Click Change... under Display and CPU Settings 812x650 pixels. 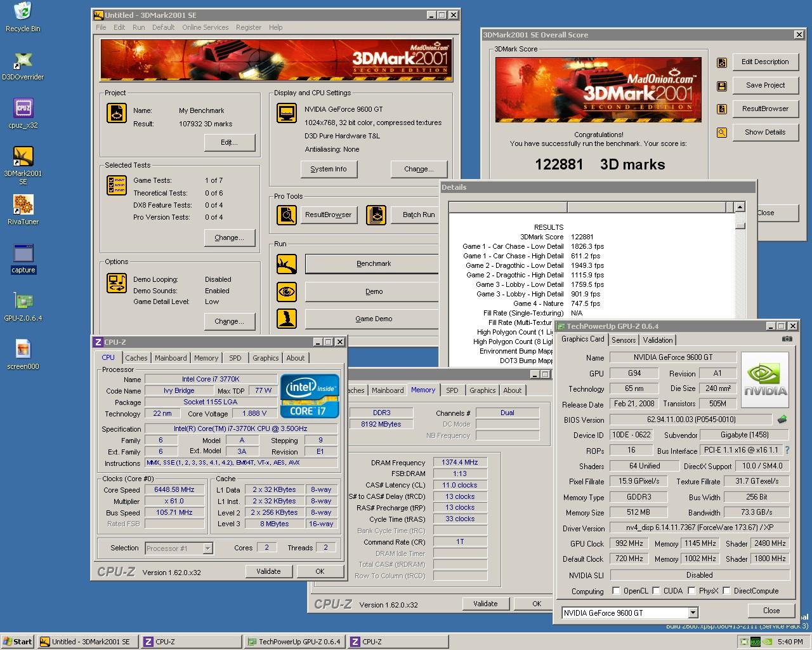coord(419,169)
